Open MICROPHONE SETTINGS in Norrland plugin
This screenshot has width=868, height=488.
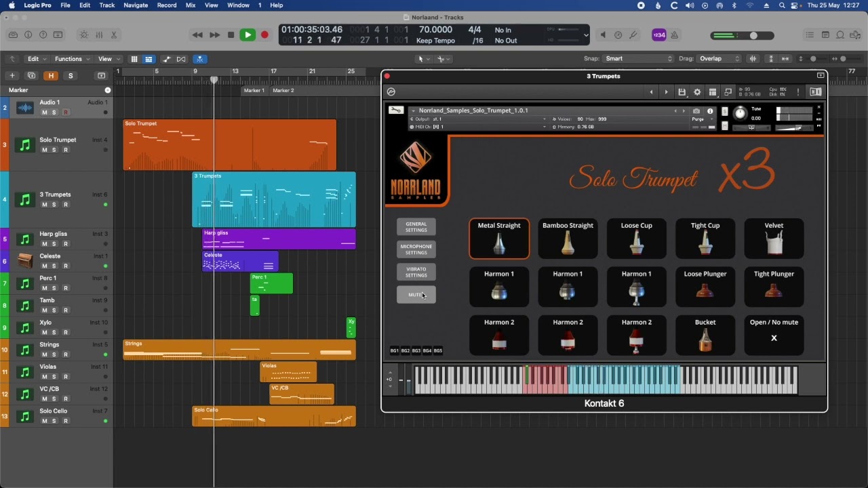click(416, 249)
